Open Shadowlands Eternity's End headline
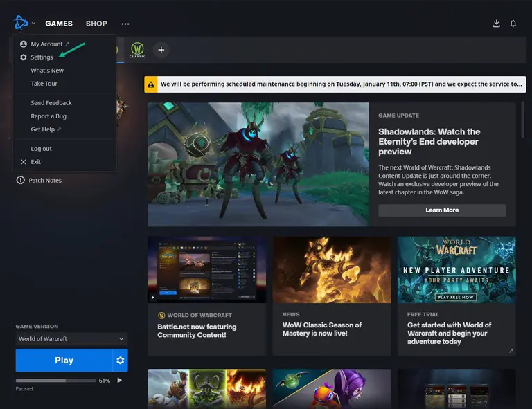532x409 pixels. pyautogui.click(x=429, y=142)
